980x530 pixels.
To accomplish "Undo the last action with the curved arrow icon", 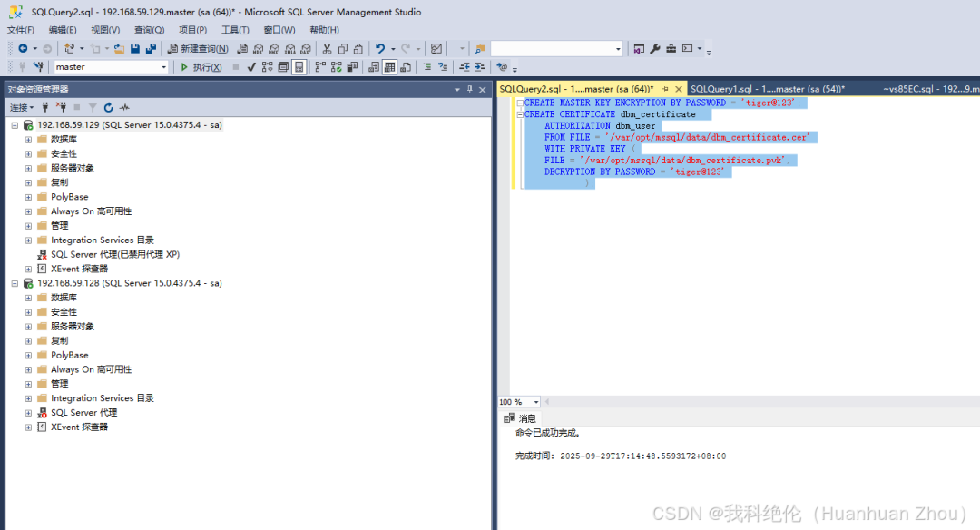I will [379, 48].
